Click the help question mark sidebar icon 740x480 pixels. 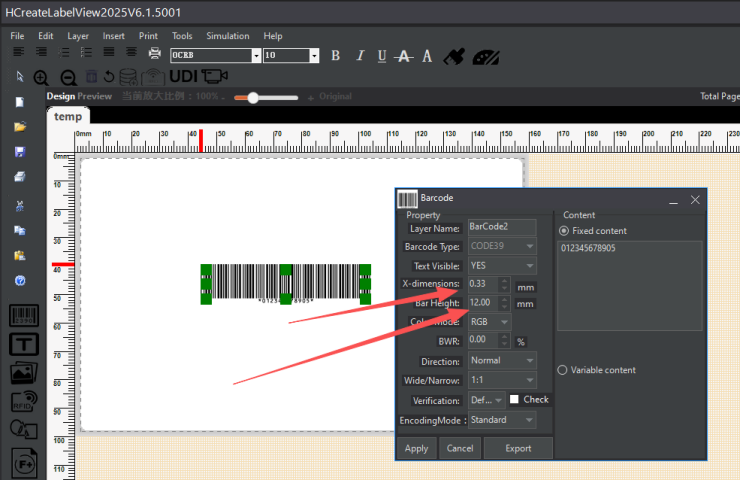click(20, 280)
